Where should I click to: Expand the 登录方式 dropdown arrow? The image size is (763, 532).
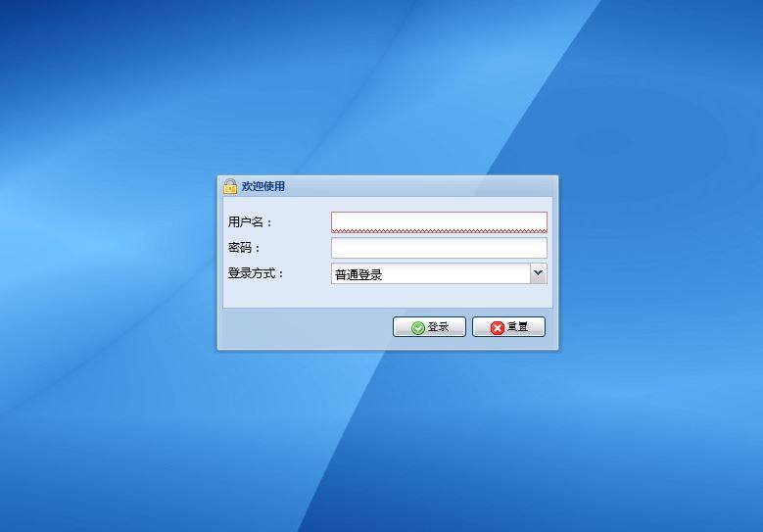coord(538,274)
